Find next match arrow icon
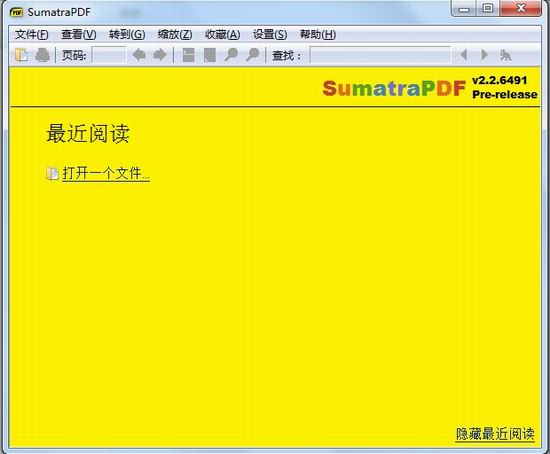550x454 pixels. (484, 55)
